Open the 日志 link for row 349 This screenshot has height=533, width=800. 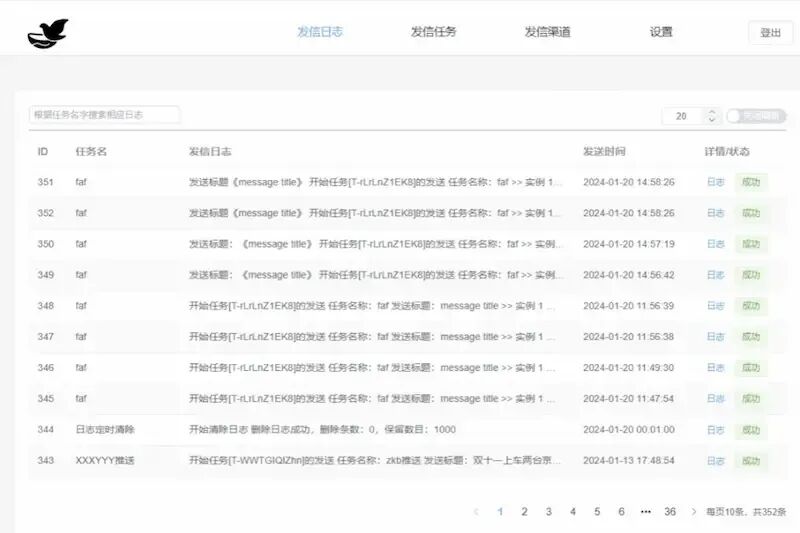(715, 275)
